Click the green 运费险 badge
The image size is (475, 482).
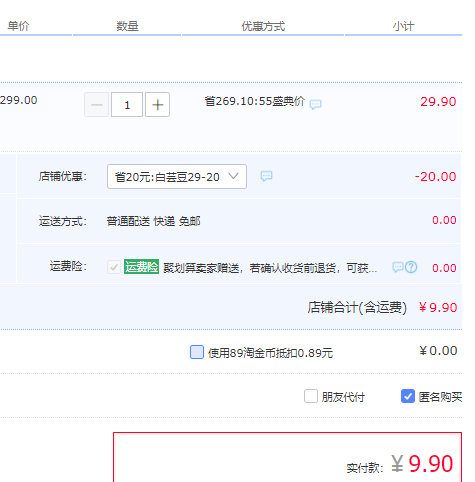(x=141, y=267)
